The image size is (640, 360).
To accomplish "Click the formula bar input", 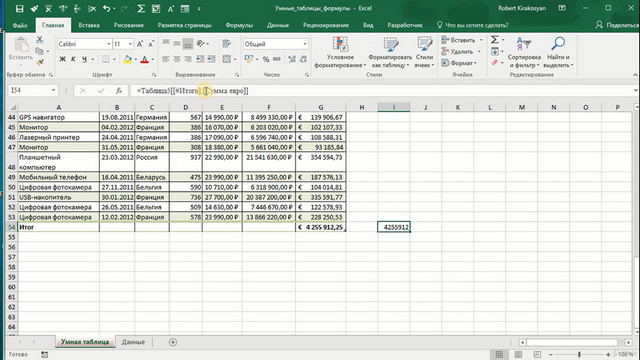I will [382, 91].
